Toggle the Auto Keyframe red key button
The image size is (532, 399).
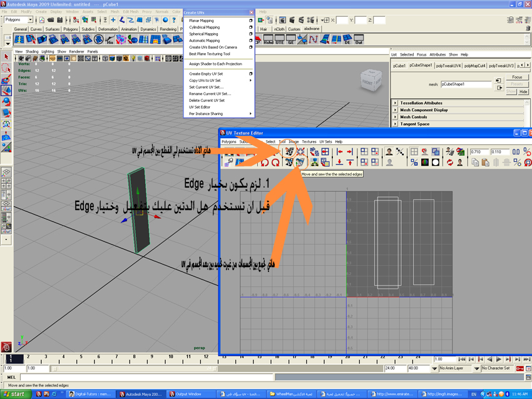click(519, 368)
